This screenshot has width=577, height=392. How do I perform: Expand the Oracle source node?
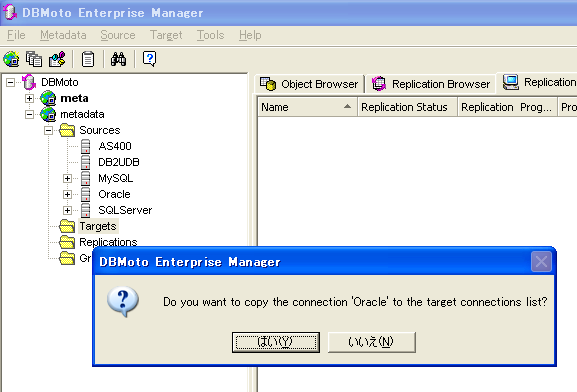pyautogui.click(x=67, y=194)
